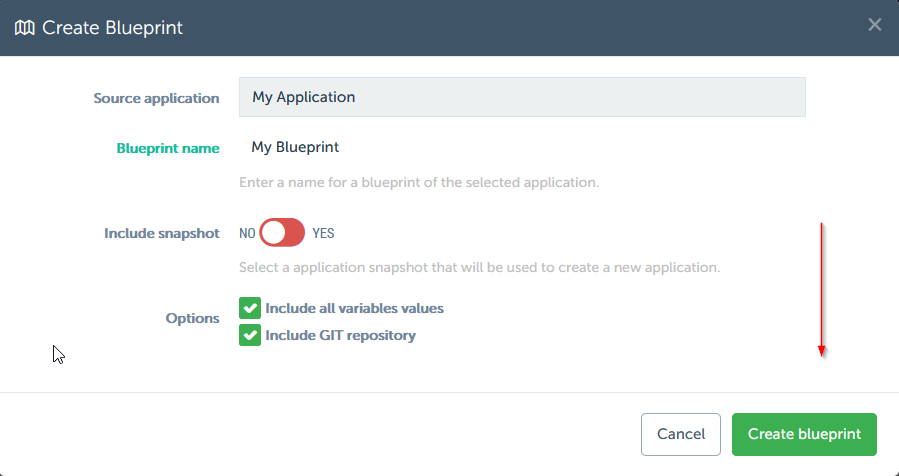Image resolution: width=899 pixels, height=476 pixels.
Task: Click the Include snapshot field label
Action: coord(161,233)
